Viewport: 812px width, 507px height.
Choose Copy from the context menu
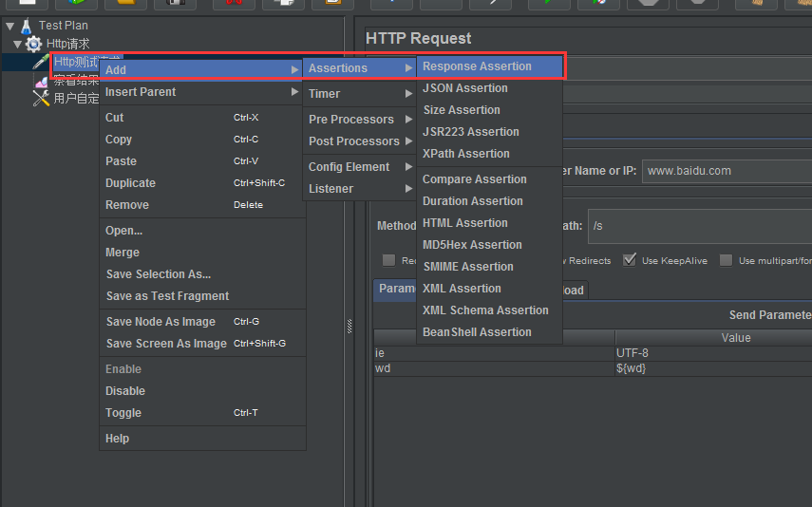(201, 140)
